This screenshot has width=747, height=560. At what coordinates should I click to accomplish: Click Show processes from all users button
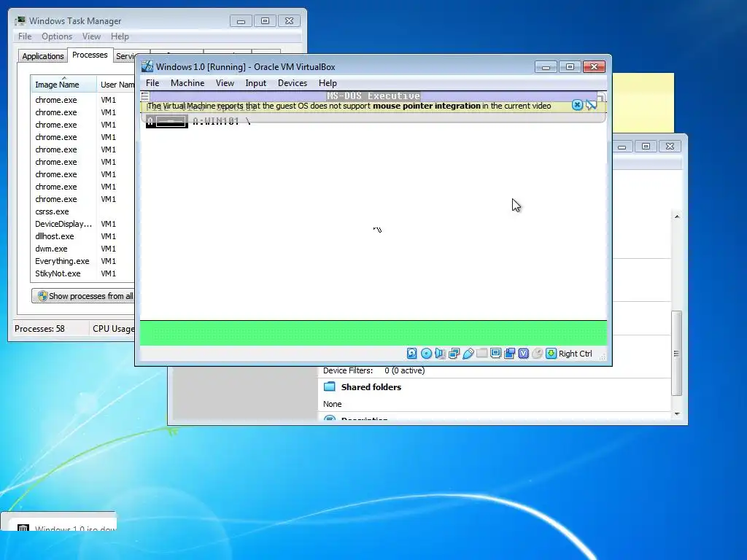[x=83, y=296]
